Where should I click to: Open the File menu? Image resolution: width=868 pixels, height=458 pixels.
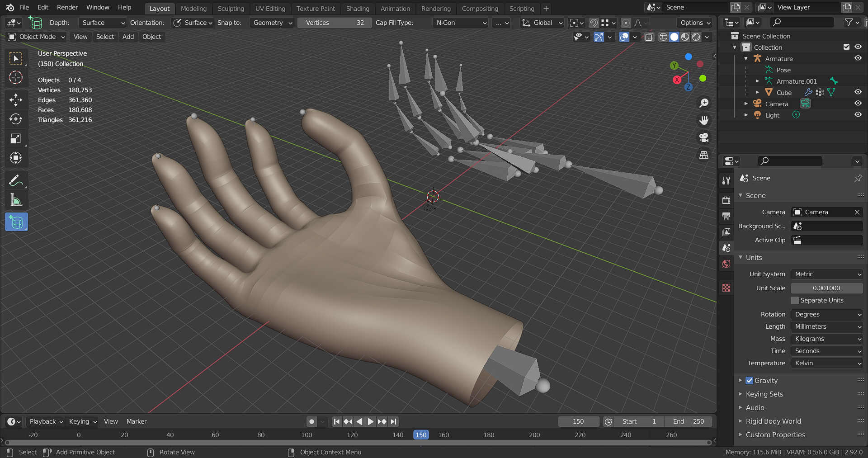[x=24, y=7]
